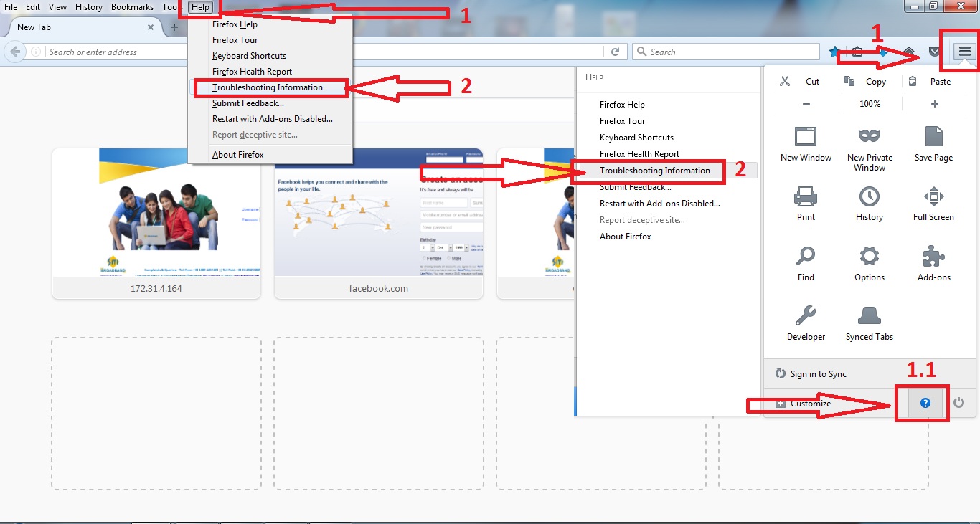Reset zoom by clicking 100%

pos(870,104)
